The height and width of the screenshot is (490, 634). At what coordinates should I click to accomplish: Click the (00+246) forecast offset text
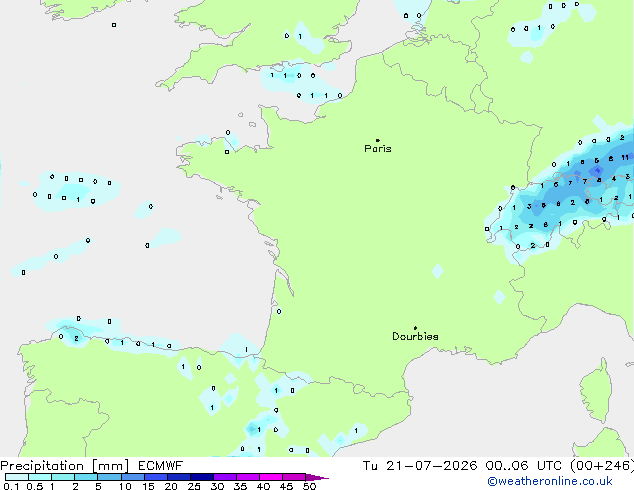(x=602, y=466)
